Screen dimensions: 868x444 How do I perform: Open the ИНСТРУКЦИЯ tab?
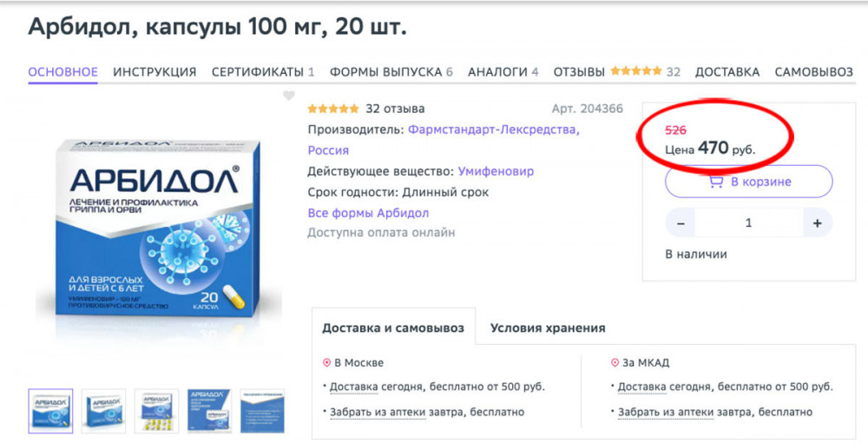point(155,72)
